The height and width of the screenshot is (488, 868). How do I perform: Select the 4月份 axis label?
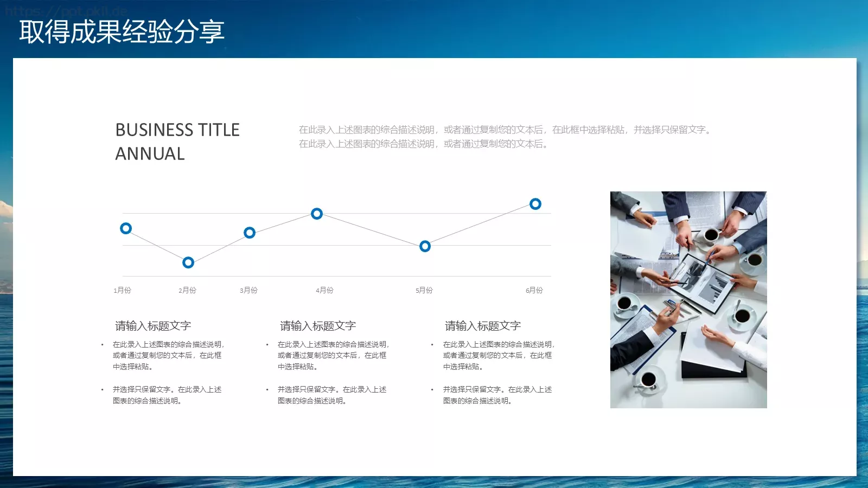click(x=324, y=290)
